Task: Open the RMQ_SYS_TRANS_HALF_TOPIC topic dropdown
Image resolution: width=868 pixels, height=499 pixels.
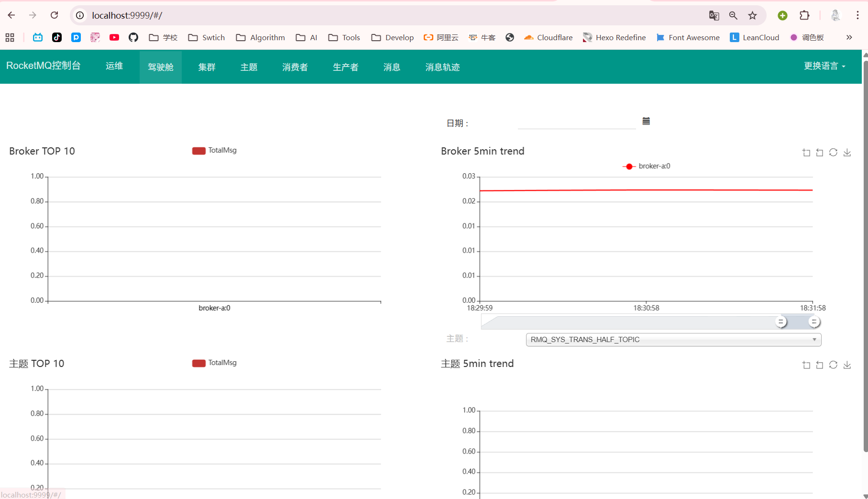Action: click(672, 340)
